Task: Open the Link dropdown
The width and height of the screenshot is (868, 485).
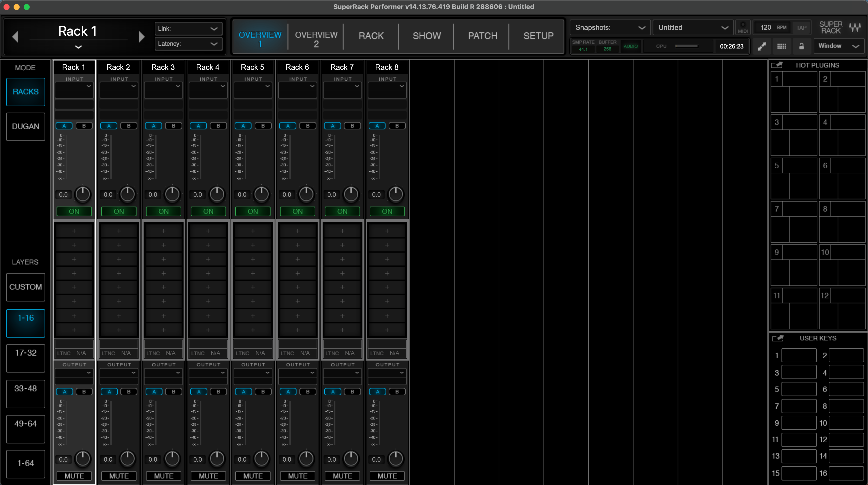Action: [x=188, y=29]
